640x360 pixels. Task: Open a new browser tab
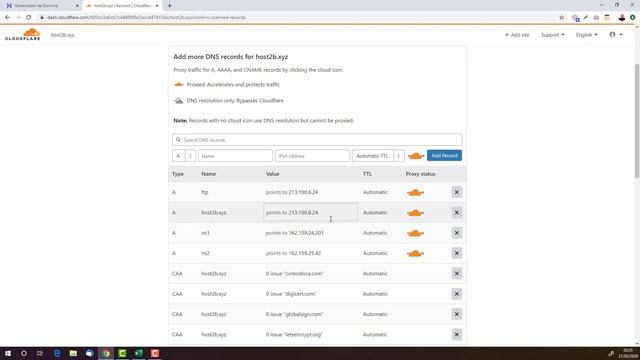click(x=169, y=6)
